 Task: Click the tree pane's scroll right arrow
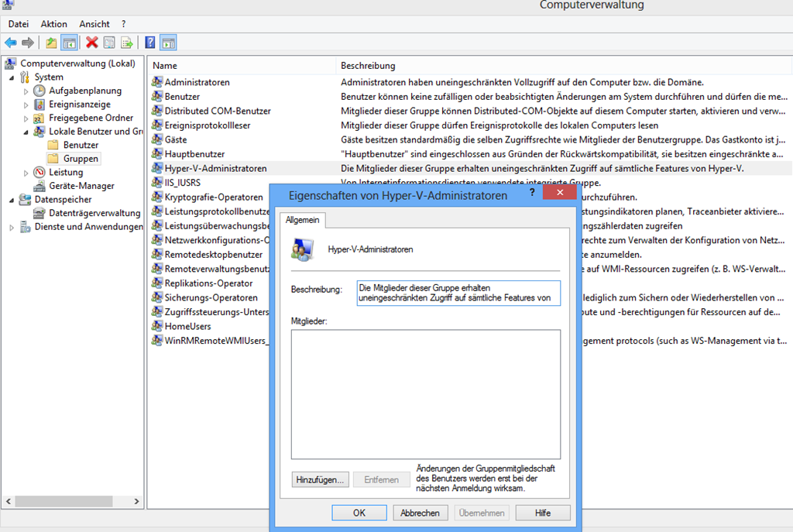point(136,501)
